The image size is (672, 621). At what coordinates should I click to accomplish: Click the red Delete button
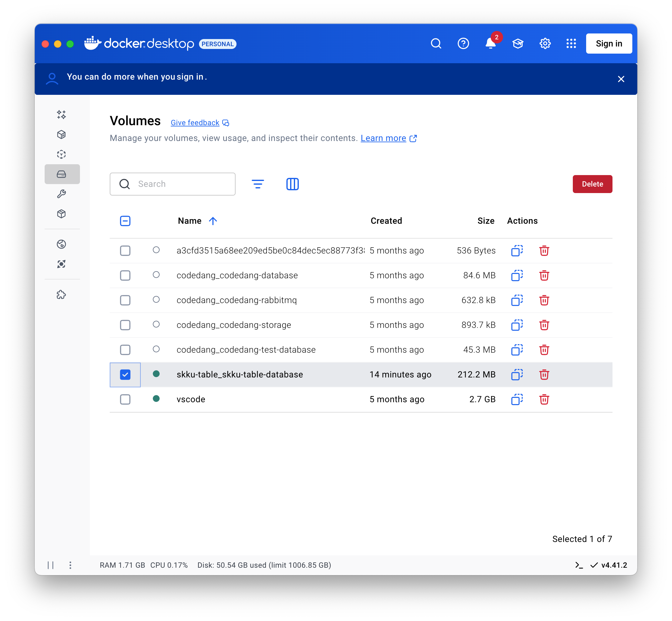tap(592, 184)
